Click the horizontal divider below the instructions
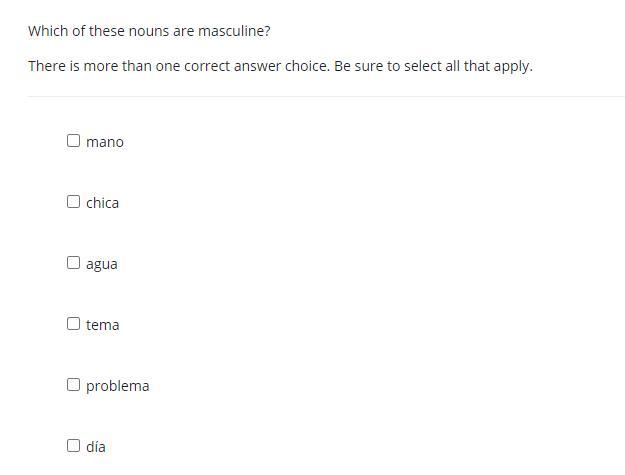The width and height of the screenshot is (625, 475). click(326, 97)
